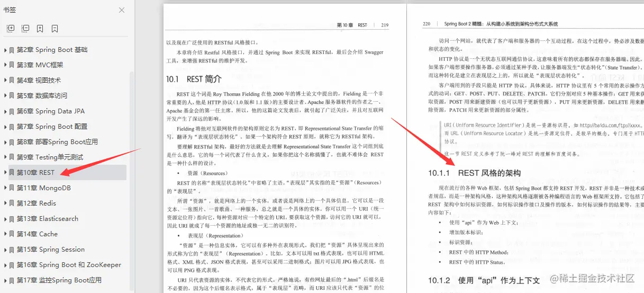This screenshot has width=644, height=293.
Task: Expand the 第5章 数据库访问 arrow
Action: point(5,96)
